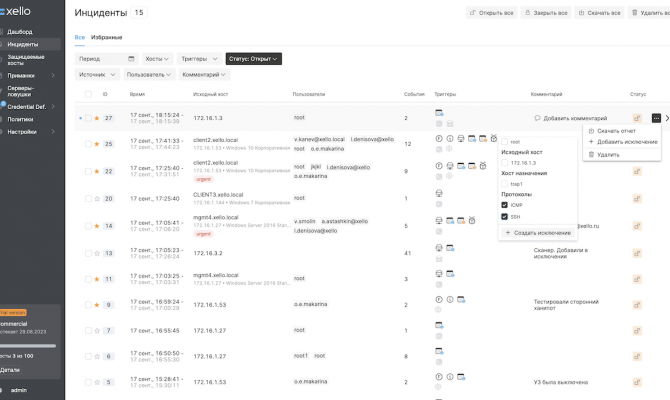Click the trash icon beside Удалить in menu
This screenshot has height=400, width=670.
click(x=591, y=155)
